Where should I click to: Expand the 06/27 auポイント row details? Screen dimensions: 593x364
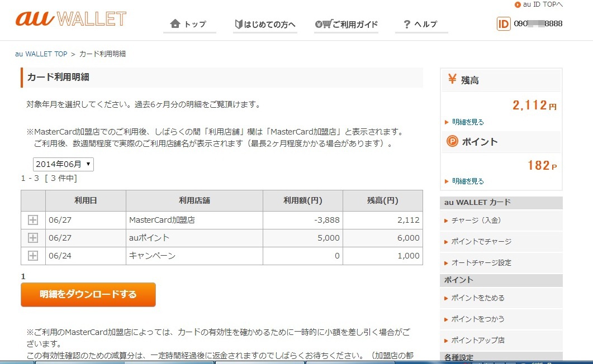click(x=33, y=237)
